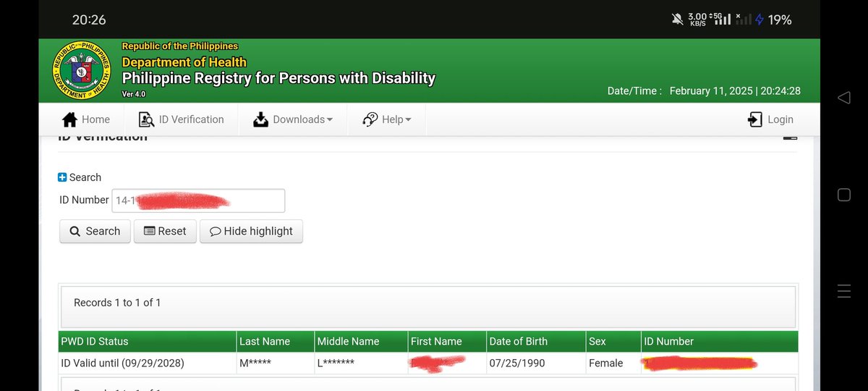The height and width of the screenshot is (391, 868).
Task: Click the Records 1 to 1 of 1 text
Action: click(x=117, y=303)
